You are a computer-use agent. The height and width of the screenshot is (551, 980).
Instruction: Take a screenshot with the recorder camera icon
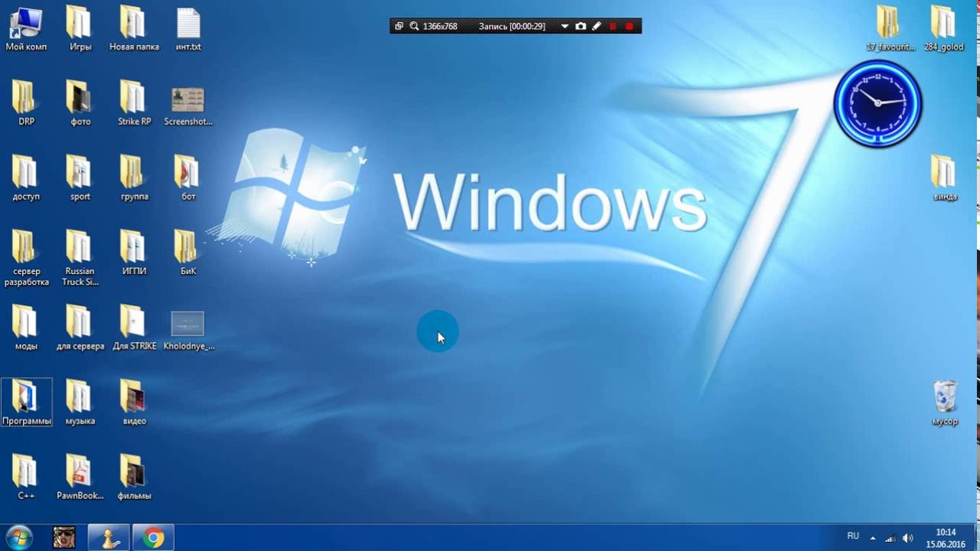coord(580,26)
